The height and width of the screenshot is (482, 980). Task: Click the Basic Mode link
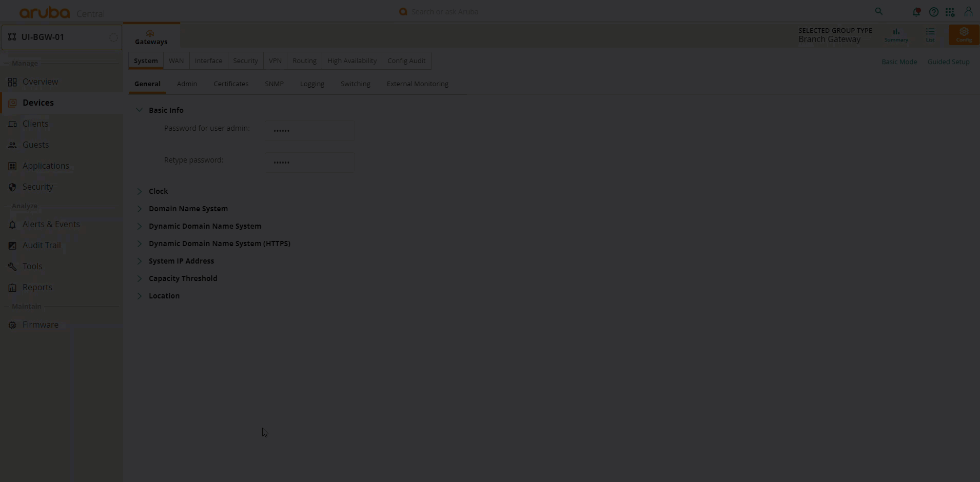tap(899, 62)
